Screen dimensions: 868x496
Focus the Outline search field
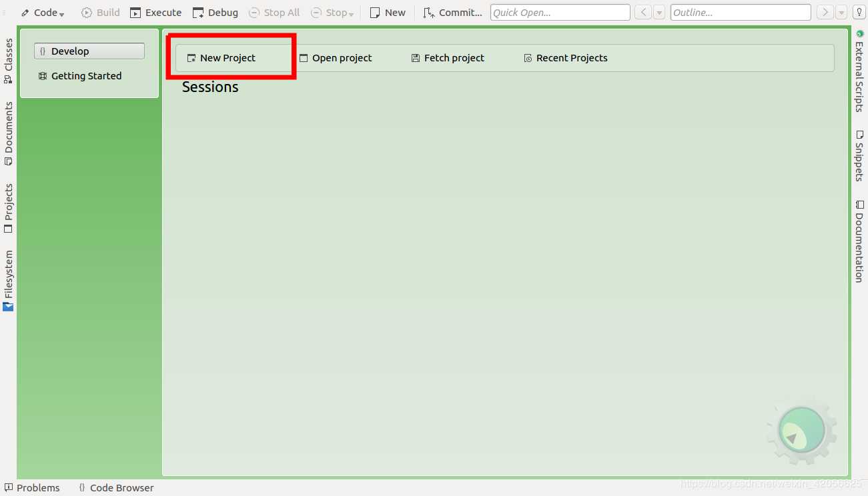(x=741, y=13)
